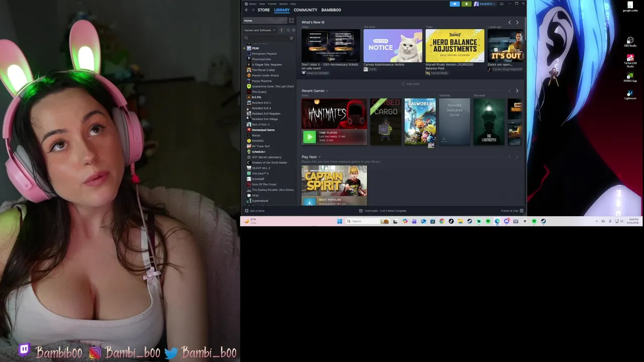
Task: Open TikTok icon in taskbar
Action: [451, 221]
